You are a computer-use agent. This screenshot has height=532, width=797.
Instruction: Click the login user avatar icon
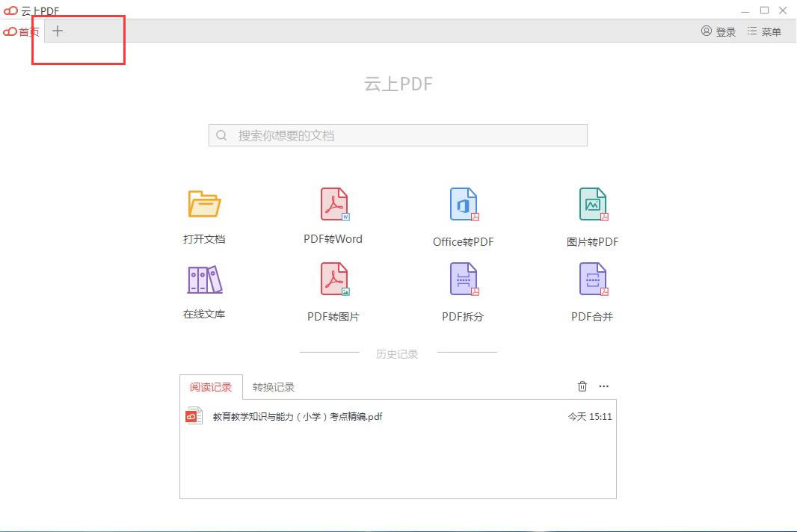click(x=706, y=31)
